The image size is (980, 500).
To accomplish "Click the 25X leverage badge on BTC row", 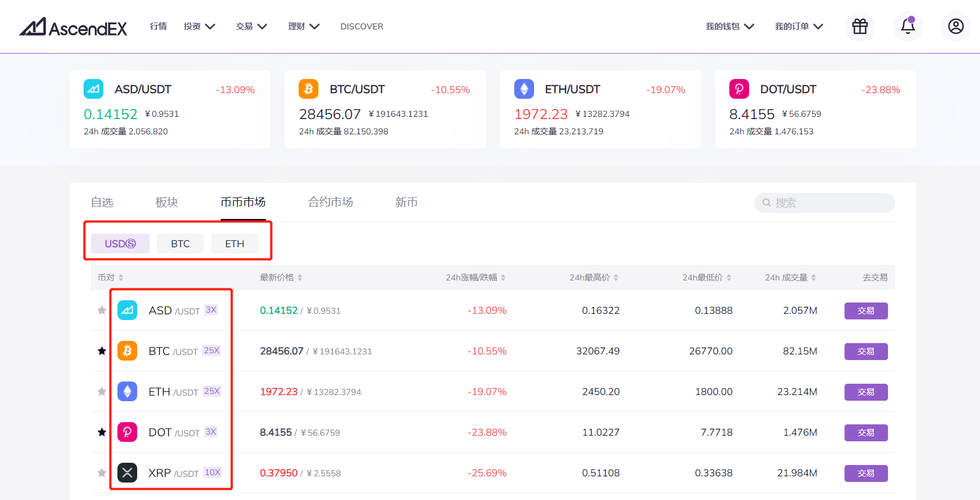I will click(x=212, y=350).
